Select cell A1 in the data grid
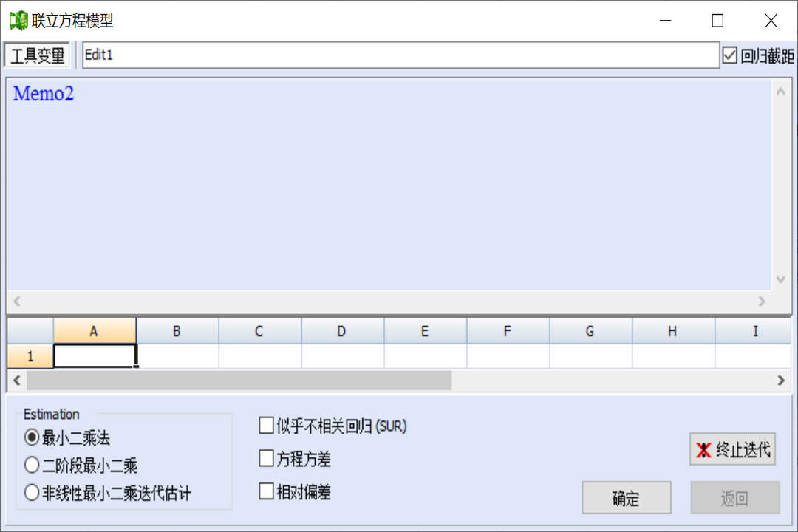 pyautogui.click(x=95, y=355)
